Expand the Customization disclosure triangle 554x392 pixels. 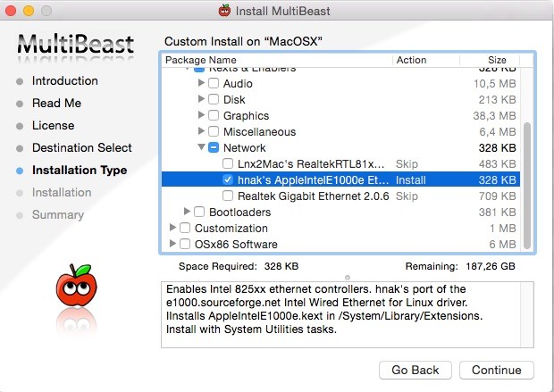[x=172, y=227]
